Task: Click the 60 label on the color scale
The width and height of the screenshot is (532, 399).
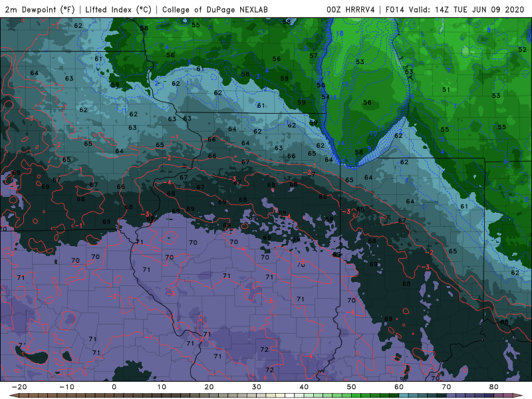Action: pyautogui.click(x=399, y=387)
